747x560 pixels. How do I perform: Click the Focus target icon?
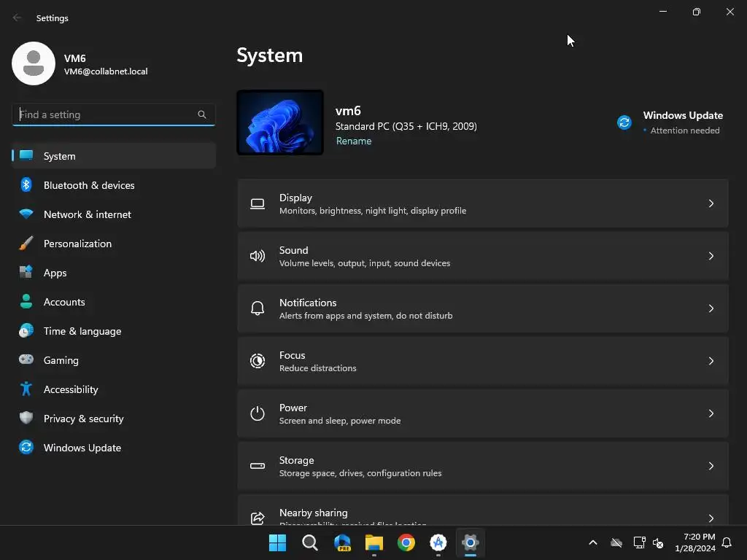tap(258, 361)
